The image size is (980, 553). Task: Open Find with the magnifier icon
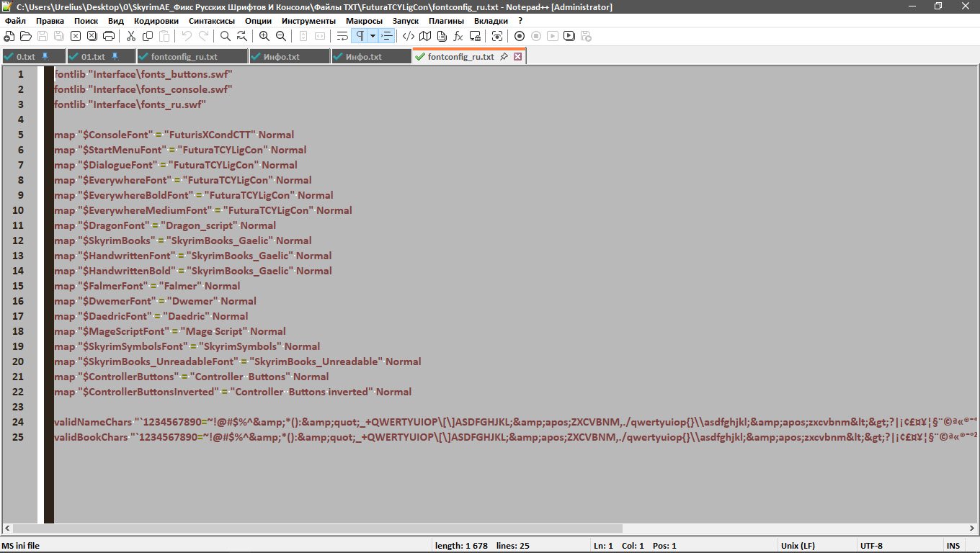[226, 36]
